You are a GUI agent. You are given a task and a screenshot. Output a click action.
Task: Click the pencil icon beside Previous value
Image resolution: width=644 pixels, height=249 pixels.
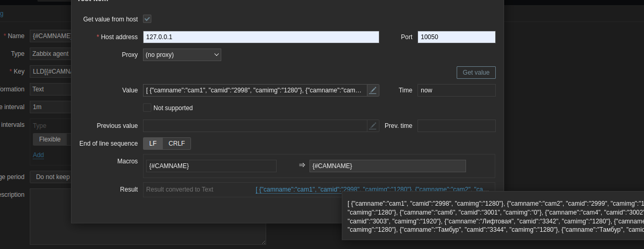click(373, 126)
